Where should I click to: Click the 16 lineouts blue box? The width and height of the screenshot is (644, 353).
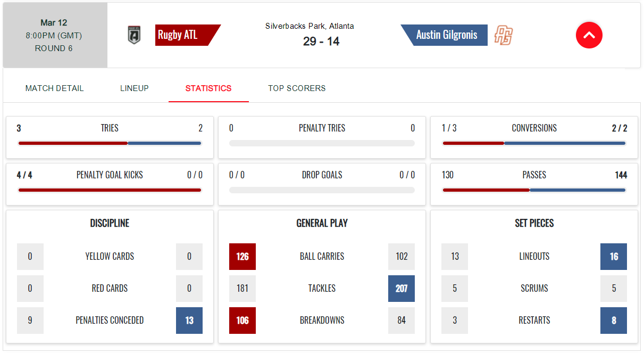click(x=614, y=257)
